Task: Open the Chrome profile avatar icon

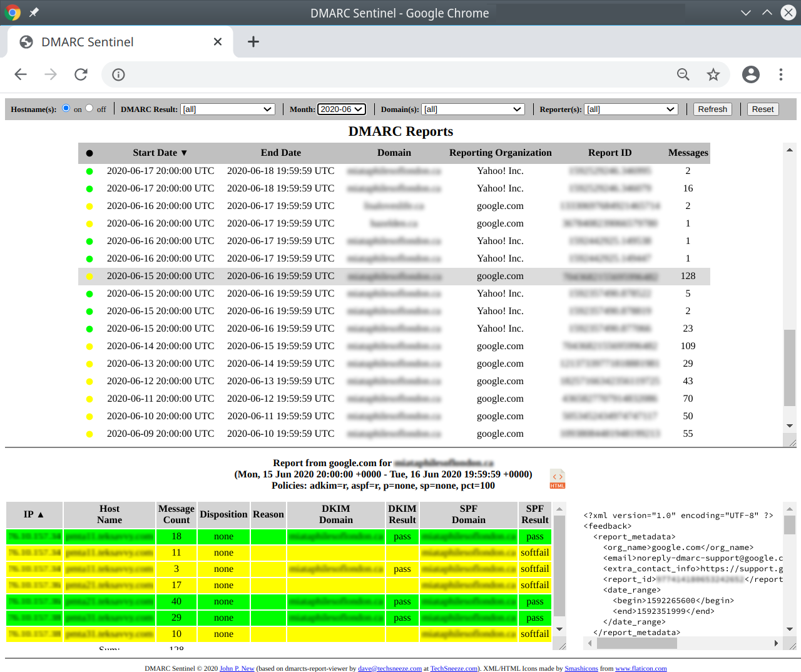Action: (x=750, y=74)
